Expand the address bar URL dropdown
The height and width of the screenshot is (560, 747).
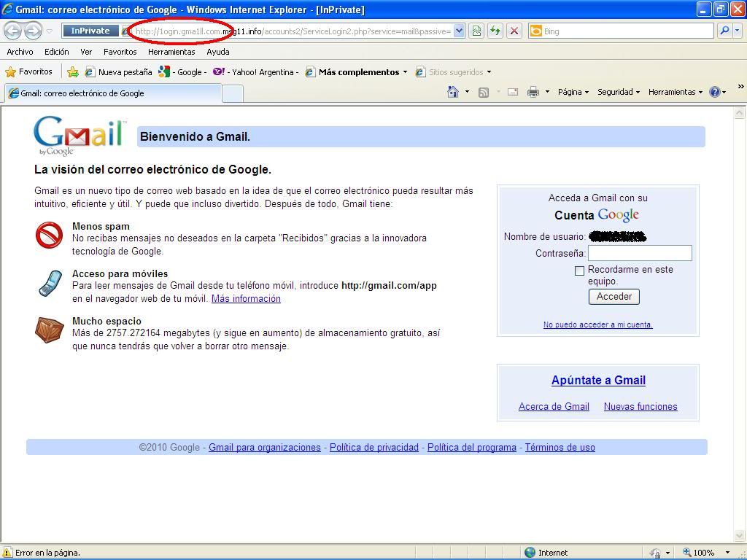(459, 31)
